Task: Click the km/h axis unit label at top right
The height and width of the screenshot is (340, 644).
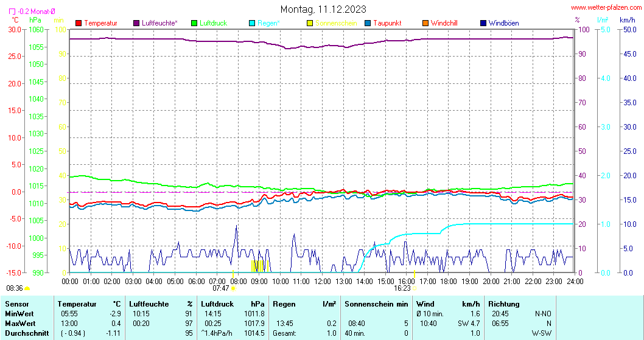Action: [627, 19]
